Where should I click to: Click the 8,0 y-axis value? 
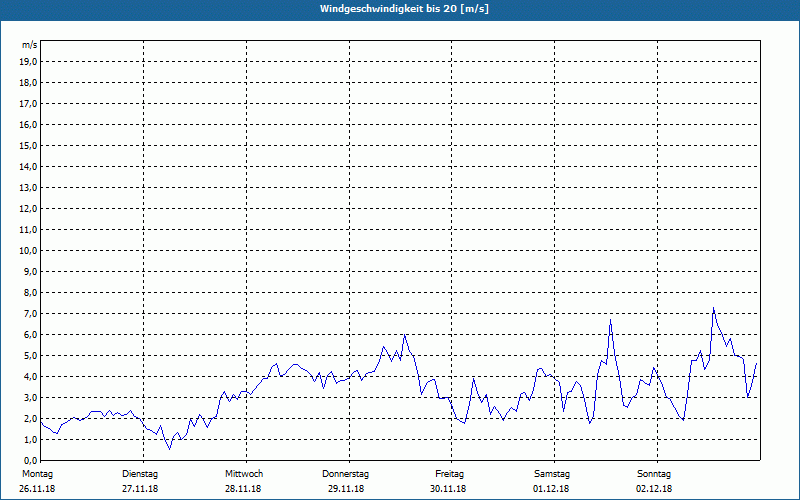[x=30, y=292]
